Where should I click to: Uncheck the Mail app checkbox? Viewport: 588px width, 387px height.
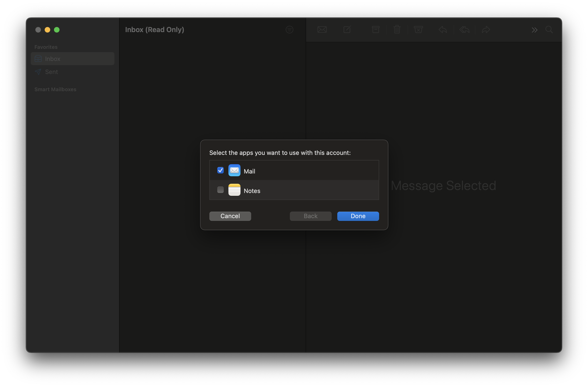[x=220, y=170]
